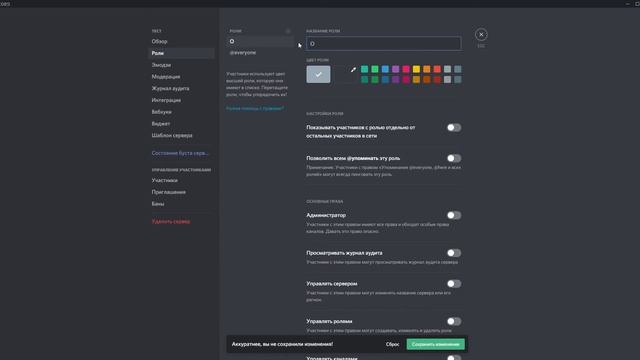Select the 'O' role in roles list

point(260,41)
